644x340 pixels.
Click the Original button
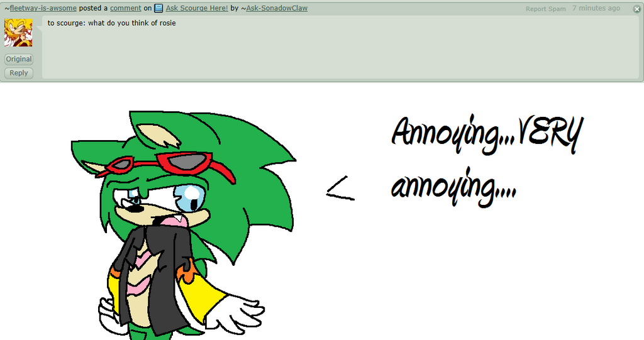(18, 59)
